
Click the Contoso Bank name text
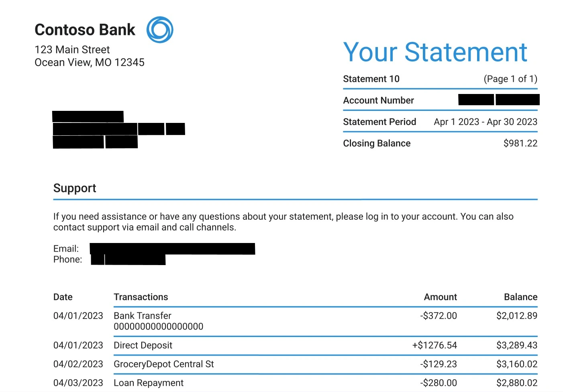(85, 30)
